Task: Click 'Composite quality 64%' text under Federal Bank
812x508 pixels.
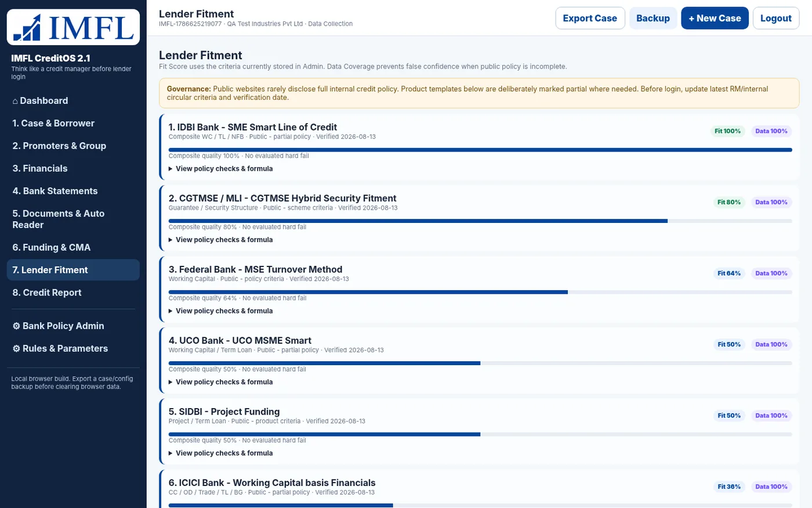Action: 202,298
